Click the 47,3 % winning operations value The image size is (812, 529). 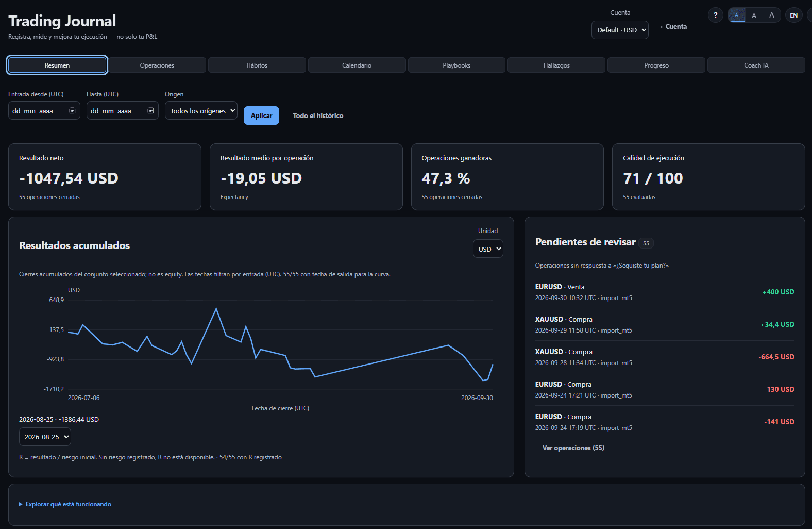(446, 178)
